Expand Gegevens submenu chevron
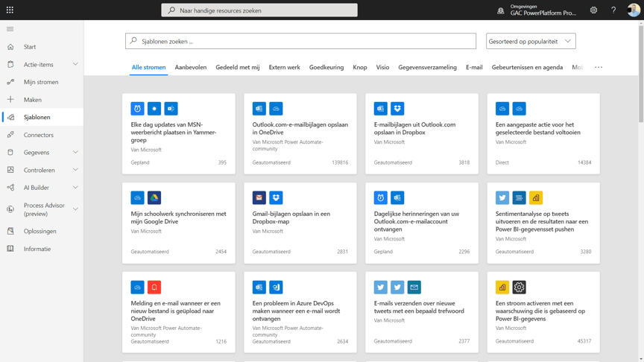The image size is (644, 362). (75, 152)
